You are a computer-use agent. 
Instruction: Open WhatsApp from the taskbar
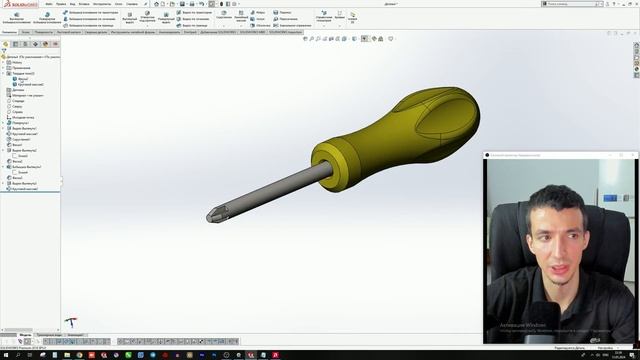click(x=128, y=356)
